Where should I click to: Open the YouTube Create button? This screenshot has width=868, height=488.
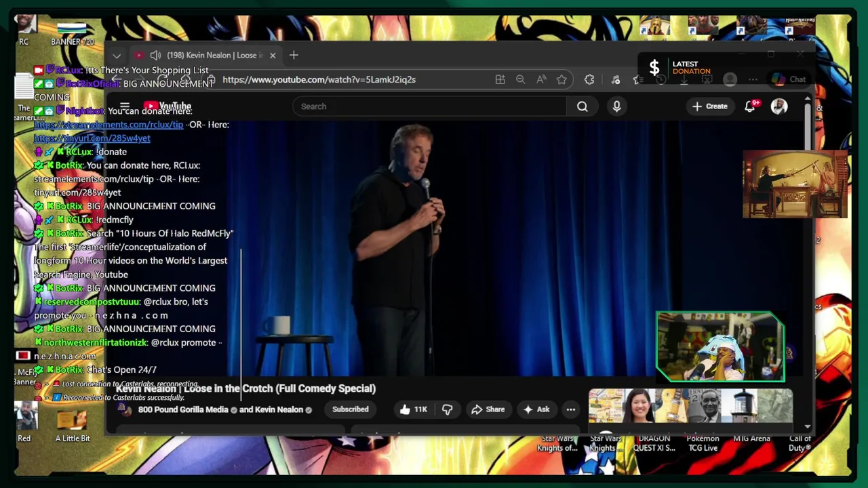pyautogui.click(x=710, y=106)
